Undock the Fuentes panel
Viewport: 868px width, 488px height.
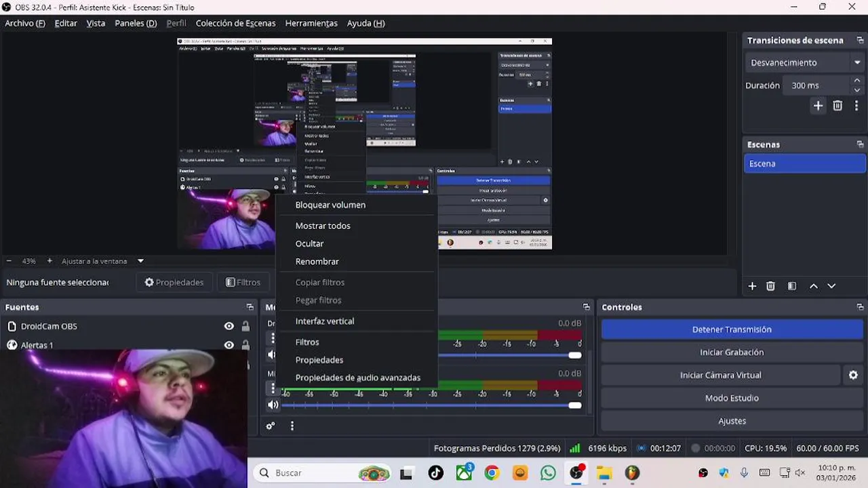pyautogui.click(x=250, y=307)
